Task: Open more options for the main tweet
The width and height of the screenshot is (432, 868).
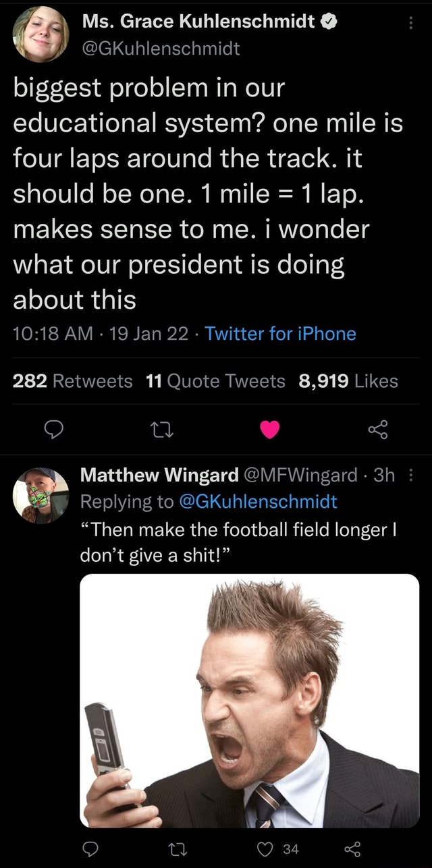Action: coord(412,22)
